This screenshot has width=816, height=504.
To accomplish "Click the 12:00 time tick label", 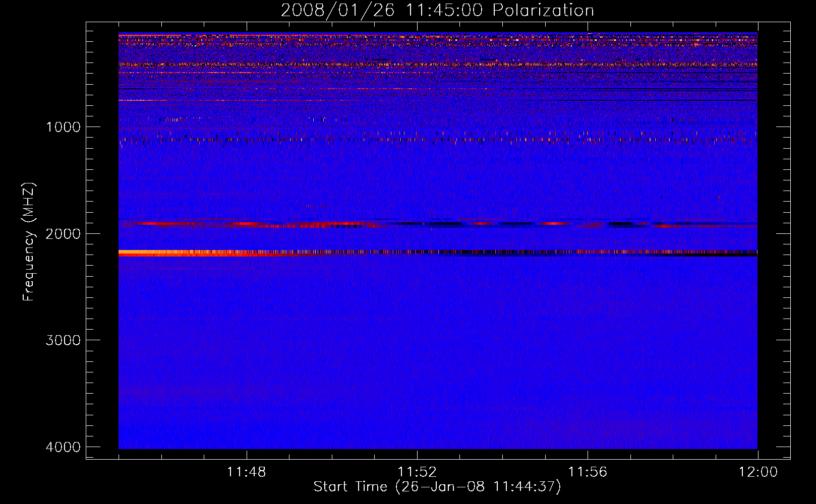I will [758, 472].
